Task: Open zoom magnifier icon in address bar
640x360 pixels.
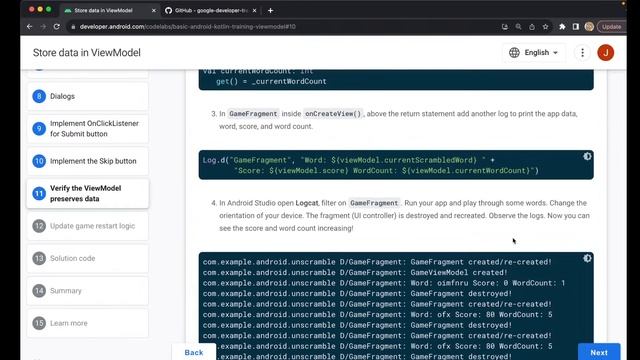Action: [518, 27]
